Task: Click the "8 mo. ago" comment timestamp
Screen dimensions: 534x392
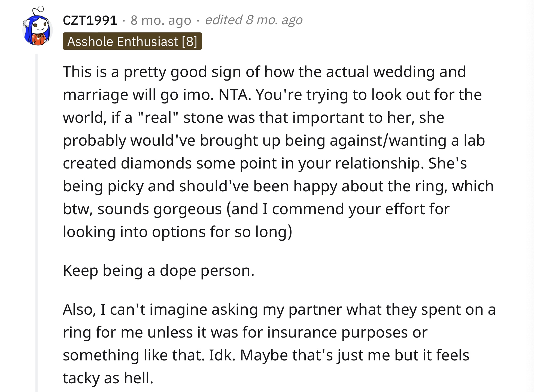Action: click(x=161, y=20)
